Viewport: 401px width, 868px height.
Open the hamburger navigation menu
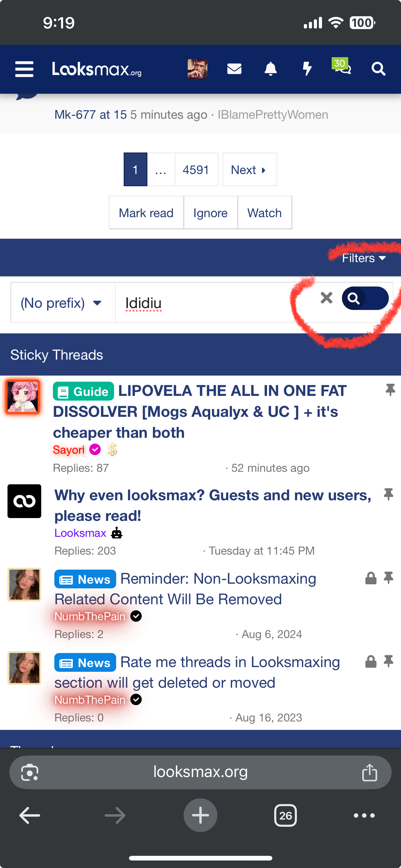(24, 69)
